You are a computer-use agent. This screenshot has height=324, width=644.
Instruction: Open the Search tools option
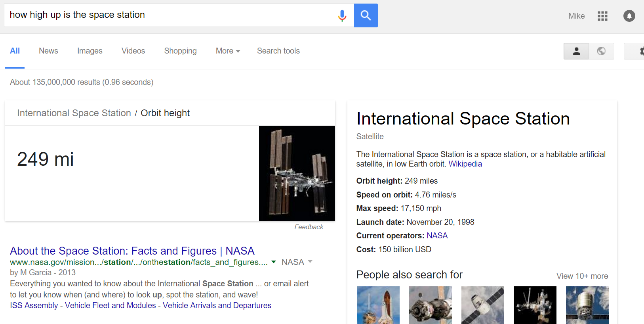pos(278,51)
